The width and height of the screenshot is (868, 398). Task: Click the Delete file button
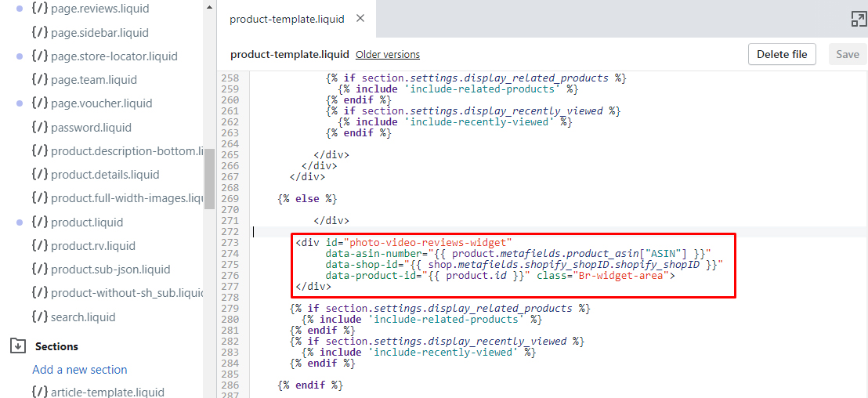click(782, 54)
